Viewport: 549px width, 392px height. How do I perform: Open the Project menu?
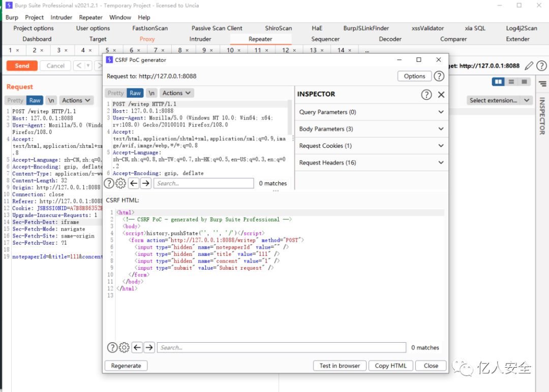[35, 17]
